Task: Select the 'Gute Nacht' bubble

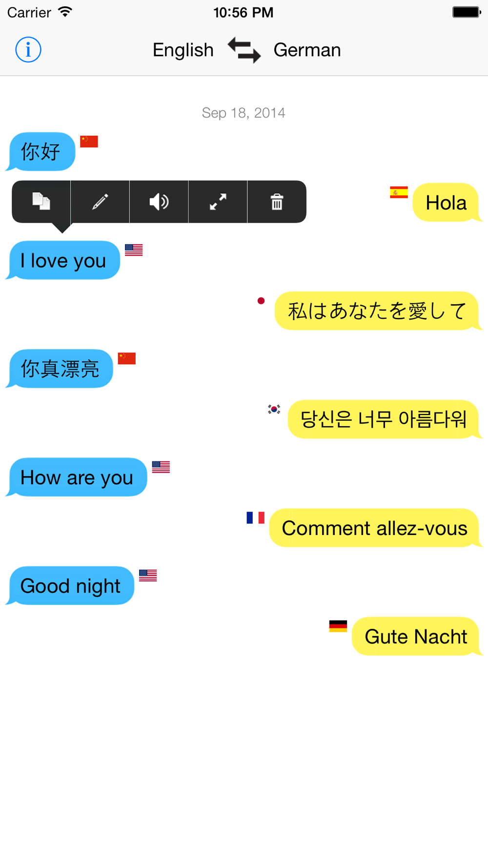Action: click(416, 636)
